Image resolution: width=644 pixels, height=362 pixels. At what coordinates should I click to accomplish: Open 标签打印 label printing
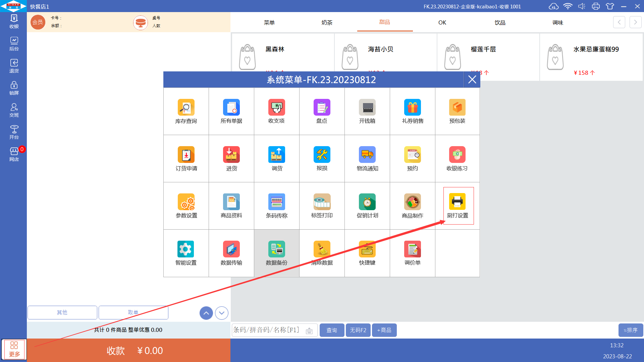click(x=322, y=206)
